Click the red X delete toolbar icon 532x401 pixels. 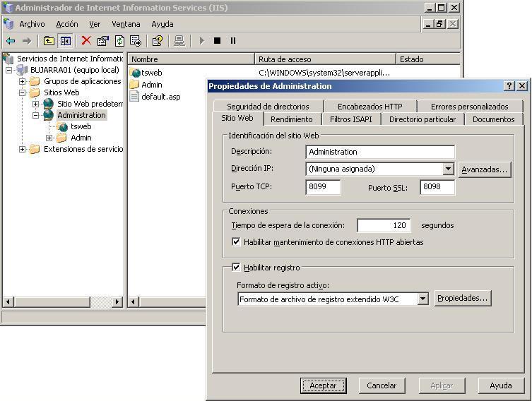pyautogui.click(x=86, y=41)
